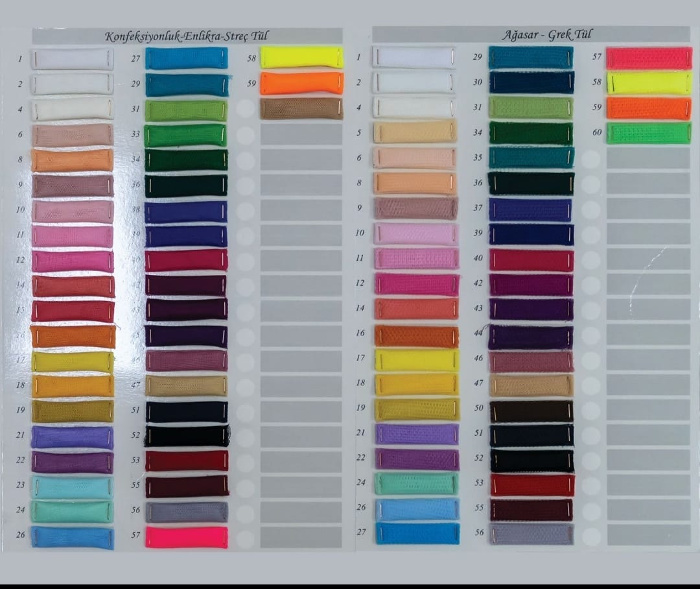Select neon green swatch 60 in Ağasar section

tap(648, 133)
